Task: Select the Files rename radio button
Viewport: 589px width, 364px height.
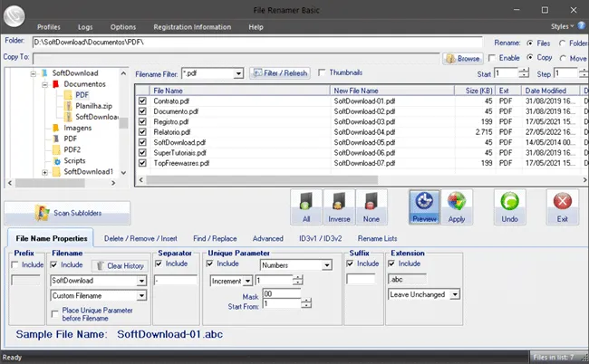Action: [530, 43]
